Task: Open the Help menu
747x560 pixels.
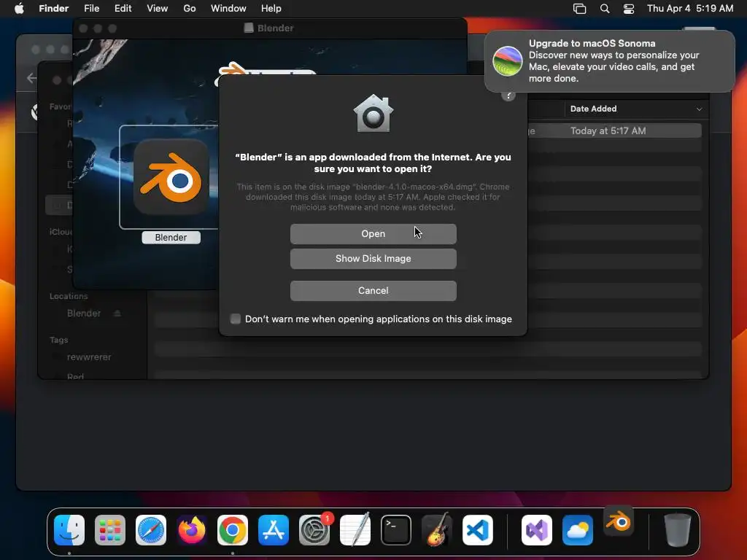Action: [271, 9]
